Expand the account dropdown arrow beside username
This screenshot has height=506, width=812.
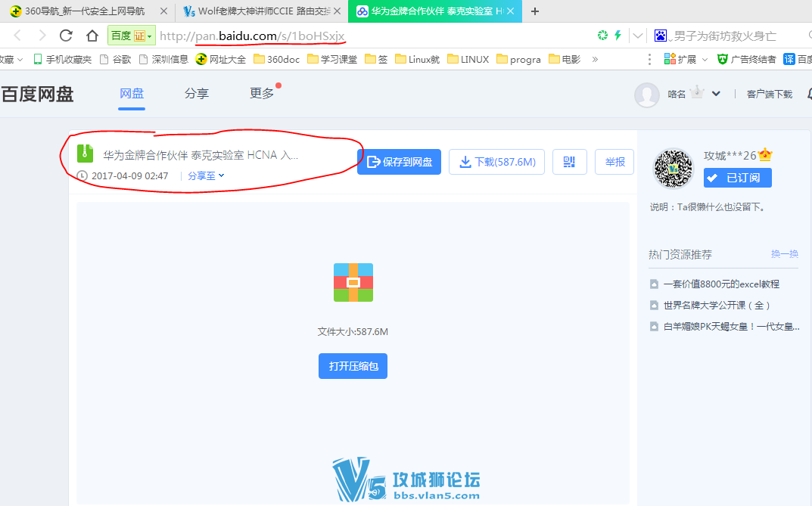tap(716, 94)
